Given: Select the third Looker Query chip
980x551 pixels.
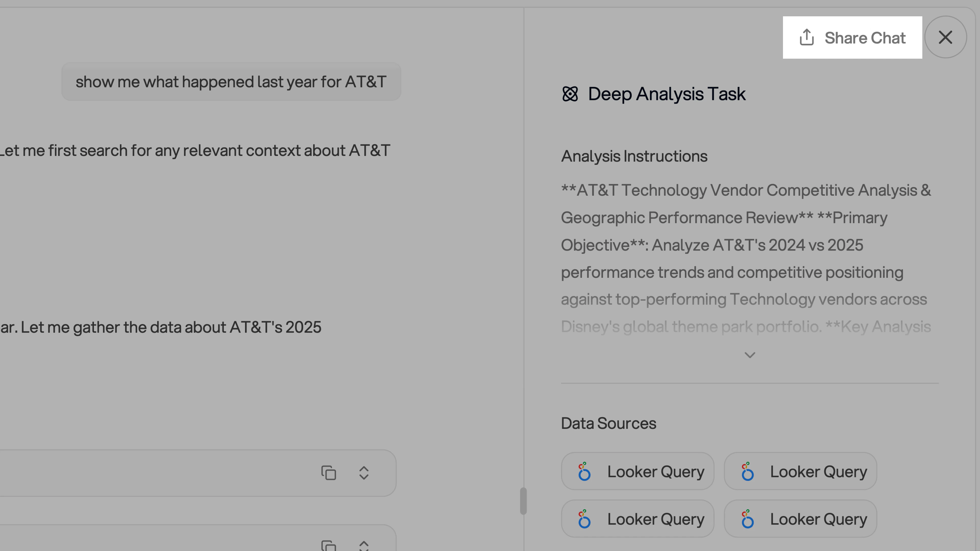Looking at the screenshot, I should click(638, 519).
